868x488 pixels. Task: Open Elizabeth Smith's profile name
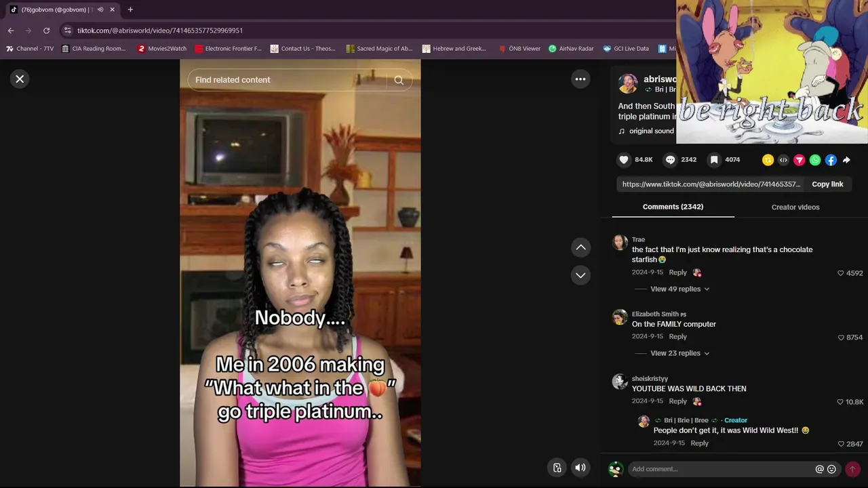(x=655, y=314)
